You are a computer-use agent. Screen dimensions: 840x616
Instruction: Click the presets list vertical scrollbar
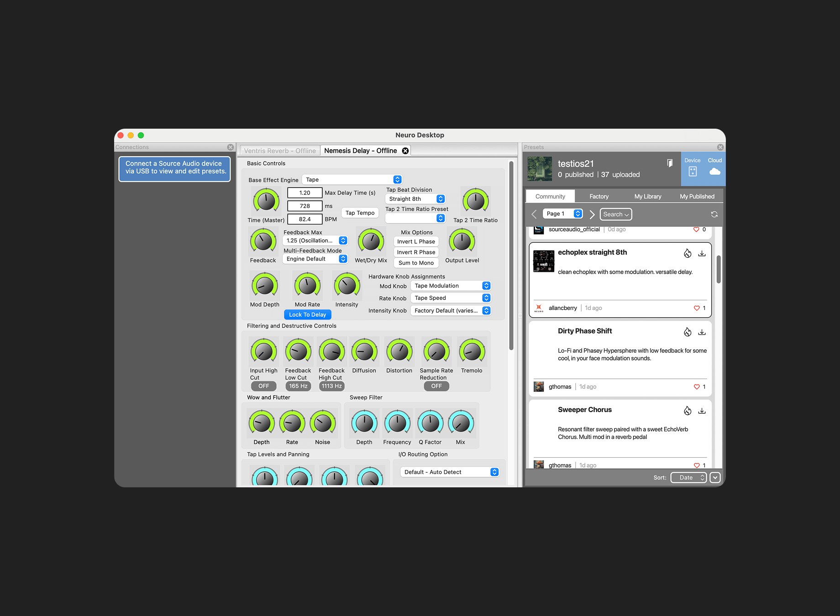coord(719,269)
